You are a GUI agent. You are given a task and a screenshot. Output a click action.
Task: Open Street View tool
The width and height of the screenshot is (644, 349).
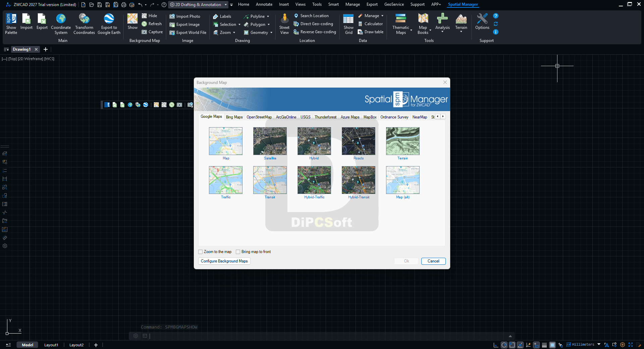click(284, 23)
